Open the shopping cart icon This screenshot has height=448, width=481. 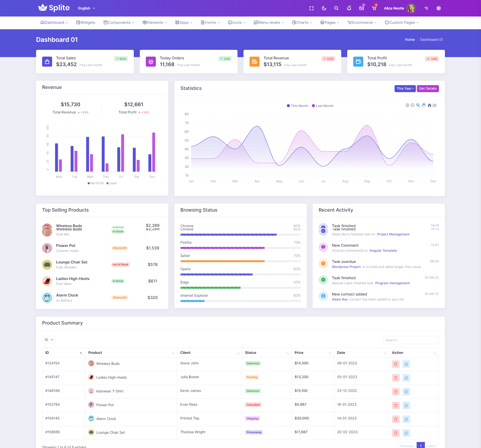[x=374, y=8]
